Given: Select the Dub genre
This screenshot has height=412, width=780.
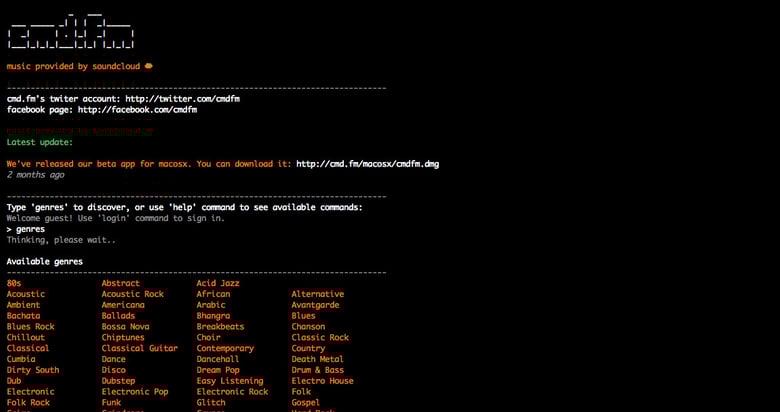Looking at the screenshot, I should pyautogui.click(x=14, y=381).
